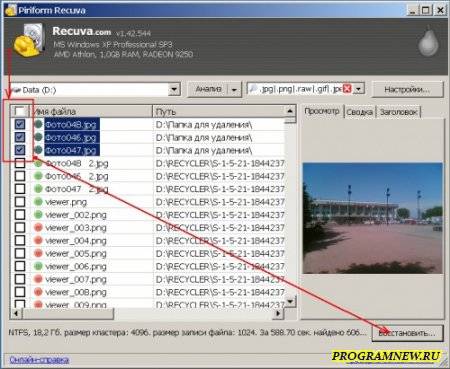Click the red status dot of viewer_007.png
Image resolution: width=450 pixels, height=369 pixels.
(39, 279)
